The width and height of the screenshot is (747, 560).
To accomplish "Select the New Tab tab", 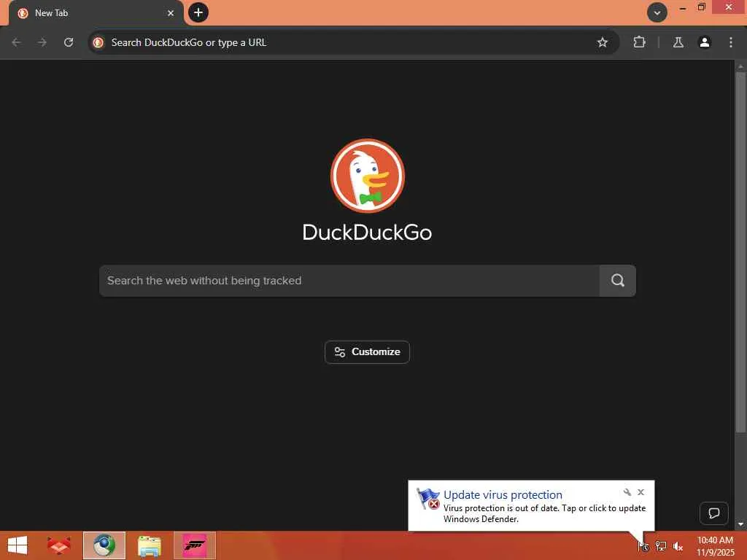I will click(96, 13).
